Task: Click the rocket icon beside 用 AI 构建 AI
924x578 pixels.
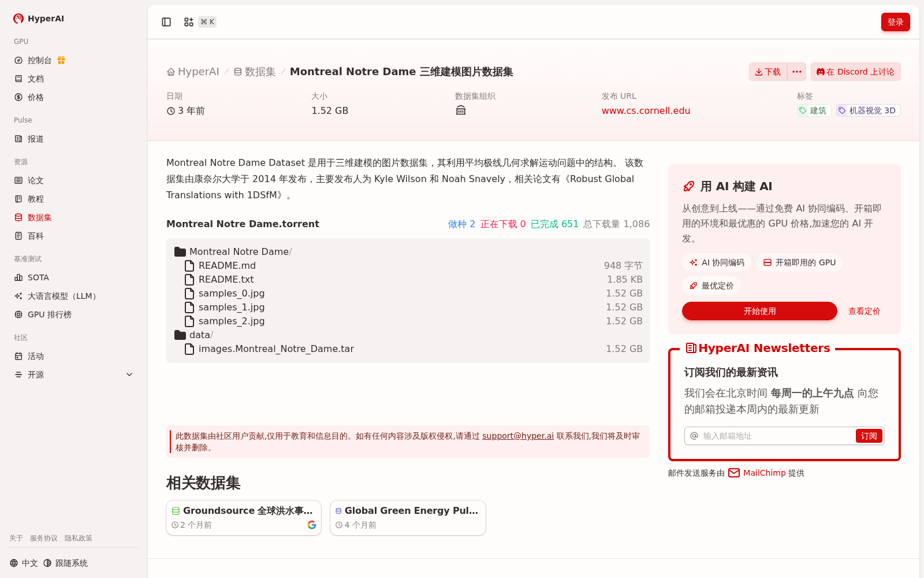Action: [688, 186]
